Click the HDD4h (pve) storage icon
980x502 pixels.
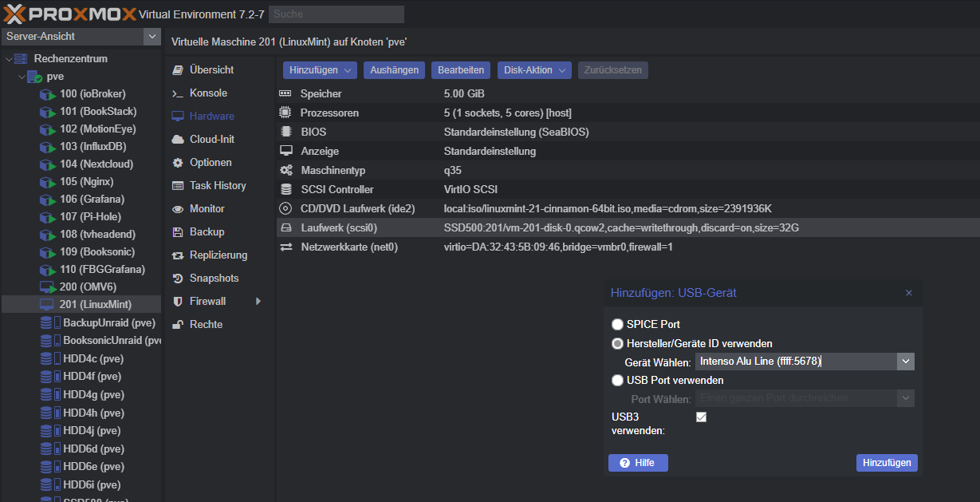click(x=50, y=413)
